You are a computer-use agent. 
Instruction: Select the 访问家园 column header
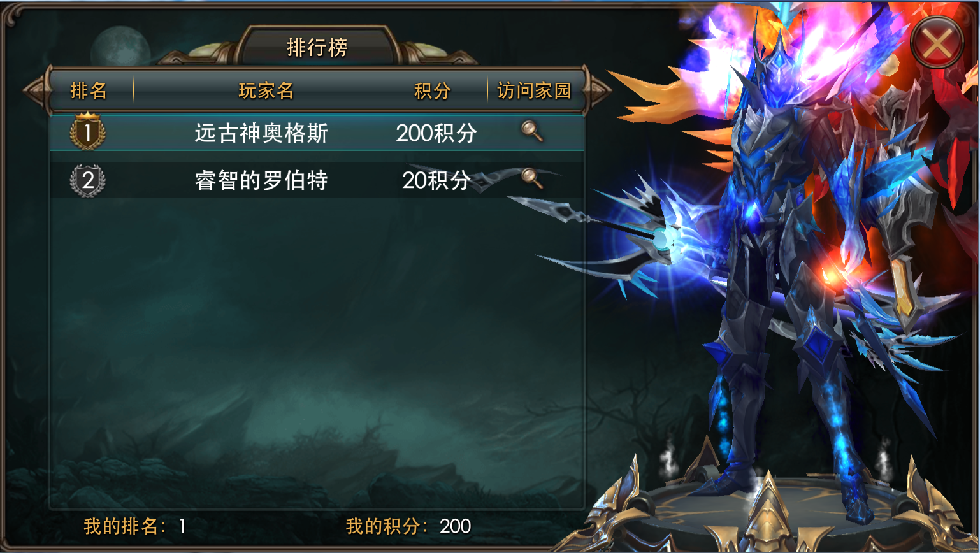[534, 90]
